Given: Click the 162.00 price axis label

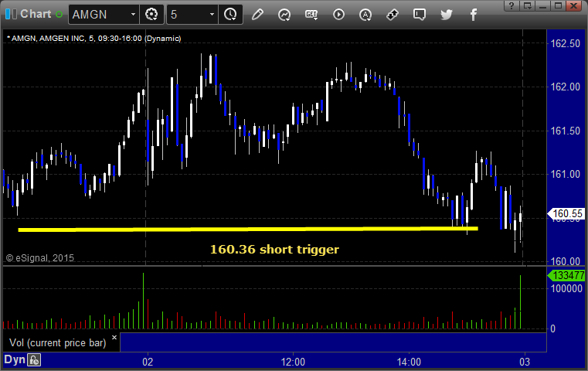Looking at the screenshot, I should [565, 87].
